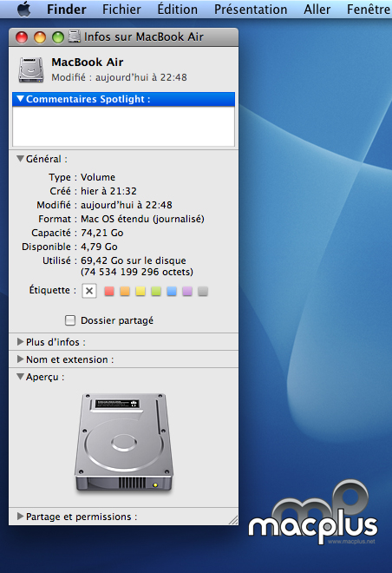Click the Général Modifié value aujourd'hui à 22:48
Image resolution: width=392 pixels, height=573 pixels.
(x=127, y=205)
